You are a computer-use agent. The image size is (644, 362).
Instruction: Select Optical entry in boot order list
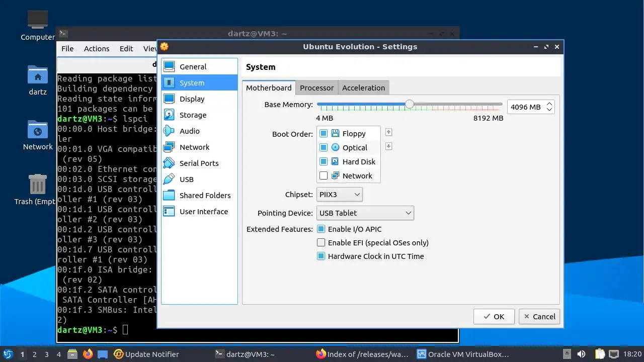pos(348,148)
